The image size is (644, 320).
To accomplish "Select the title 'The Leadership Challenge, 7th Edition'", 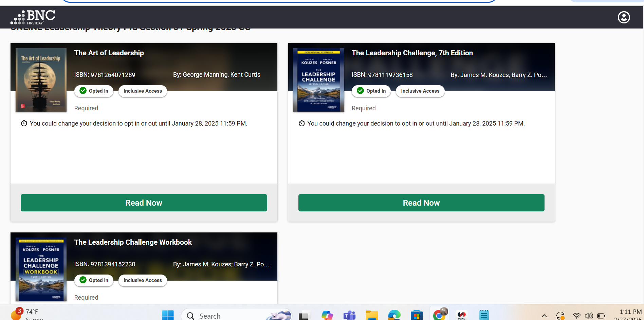I will click(412, 53).
